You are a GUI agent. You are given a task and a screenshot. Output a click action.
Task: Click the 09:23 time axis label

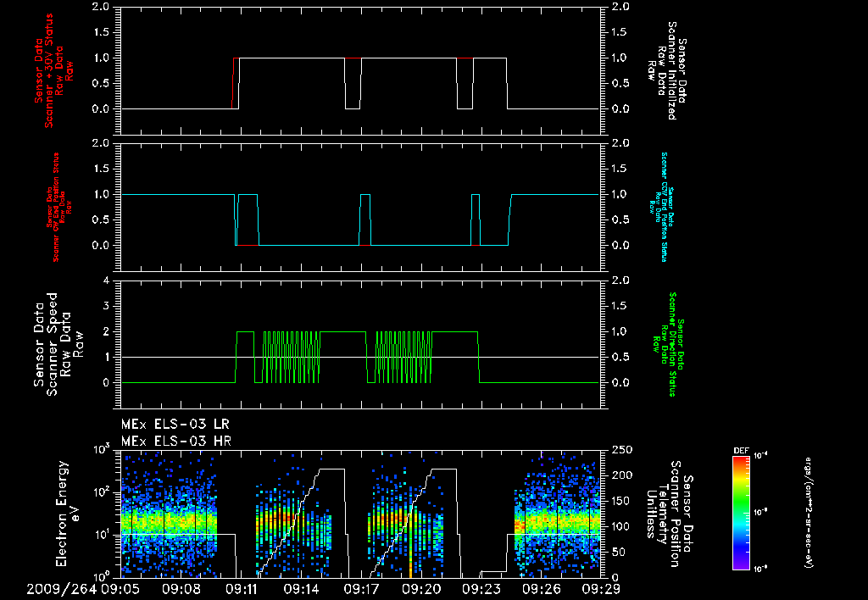point(481,589)
